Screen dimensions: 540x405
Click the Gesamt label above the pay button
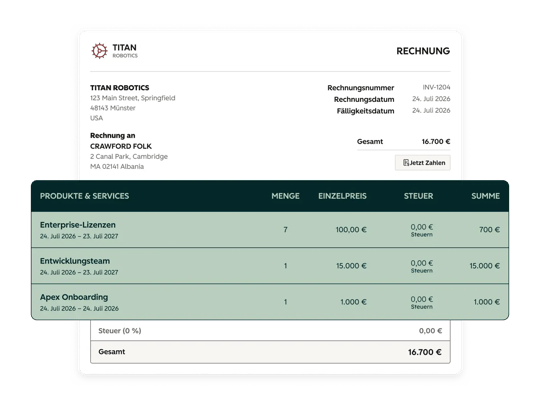[370, 142]
